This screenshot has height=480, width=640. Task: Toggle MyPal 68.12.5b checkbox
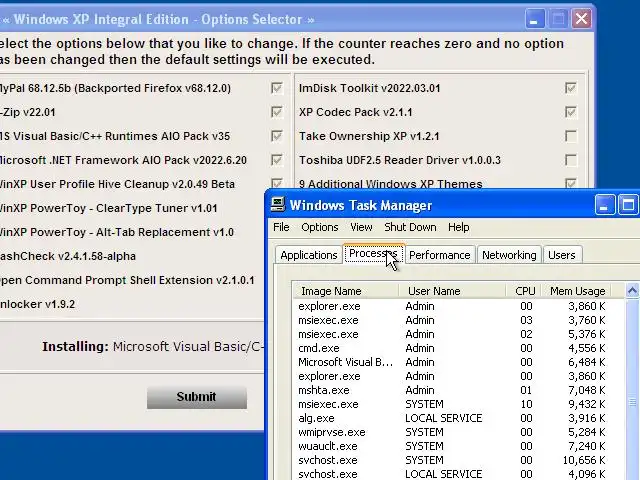pyautogui.click(x=277, y=88)
